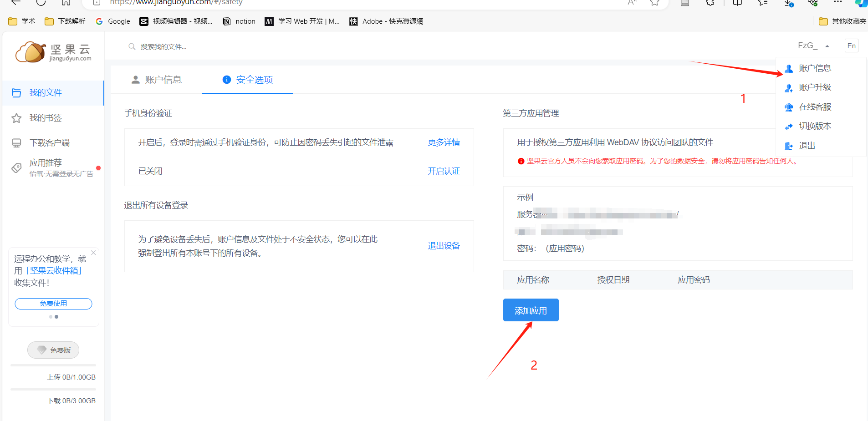Image resolution: width=868 pixels, height=421 pixels.
Task: Switch language with the En button
Action: click(852, 46)
